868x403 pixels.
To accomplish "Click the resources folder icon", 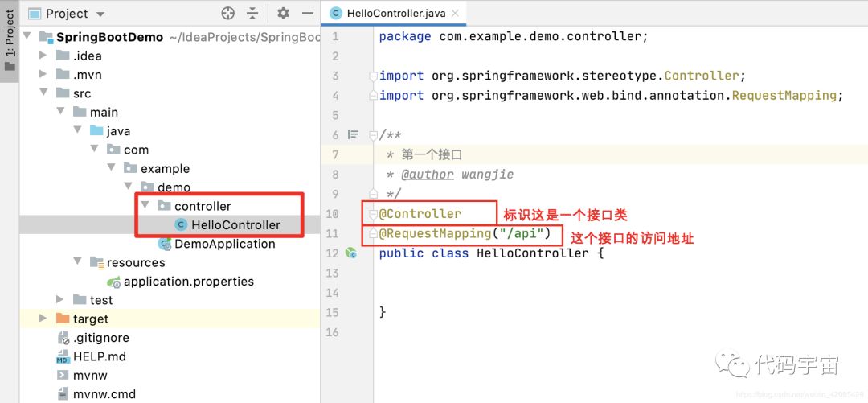I will pos(97,262).
